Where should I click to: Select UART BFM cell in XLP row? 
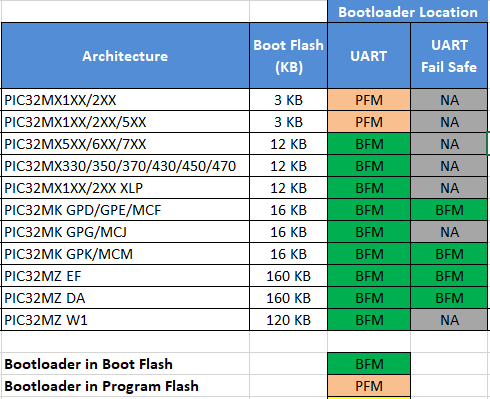click(369, 188)
